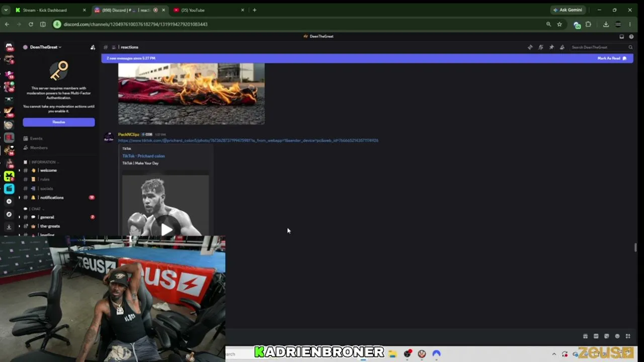Viewport: 644px width, 362px height.
Task: Play the boxer TikTok video
Action: pyautogui.click(x=167, y=229)
